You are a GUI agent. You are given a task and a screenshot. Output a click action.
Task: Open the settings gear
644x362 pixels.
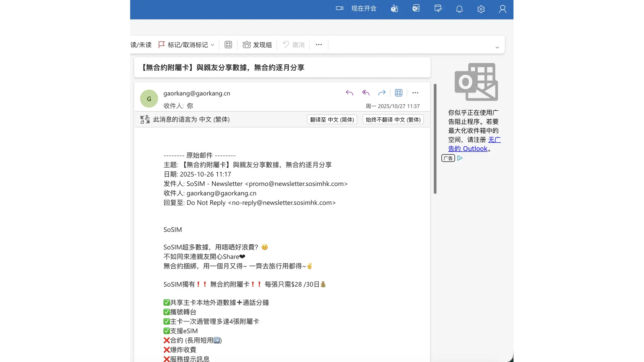coord(481,9)
